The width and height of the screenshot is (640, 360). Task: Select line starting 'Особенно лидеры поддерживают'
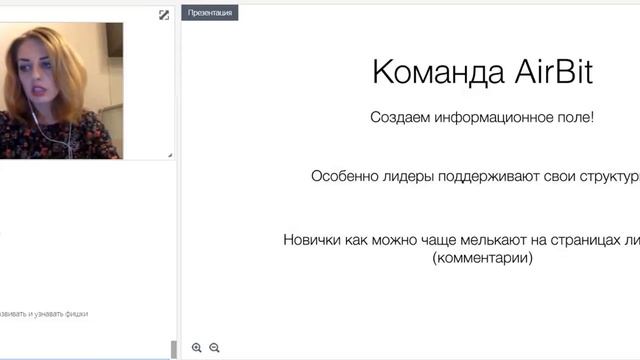(x=476, y=177)
